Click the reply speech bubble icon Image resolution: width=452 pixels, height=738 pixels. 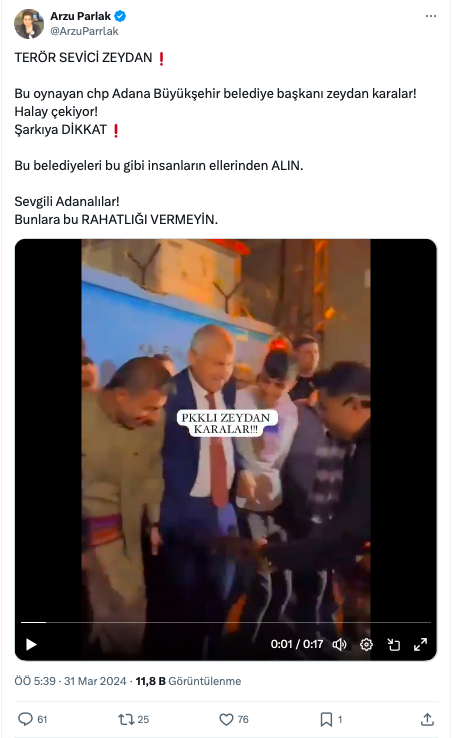(25, 719)
